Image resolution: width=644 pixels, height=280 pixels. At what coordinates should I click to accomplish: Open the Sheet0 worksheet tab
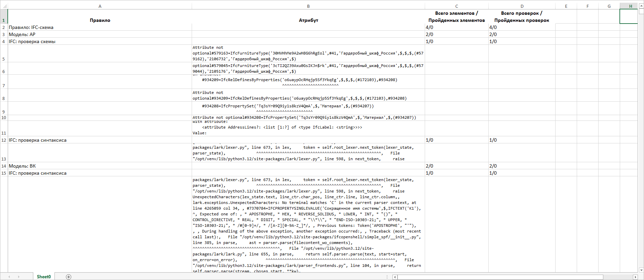[44, 277]
